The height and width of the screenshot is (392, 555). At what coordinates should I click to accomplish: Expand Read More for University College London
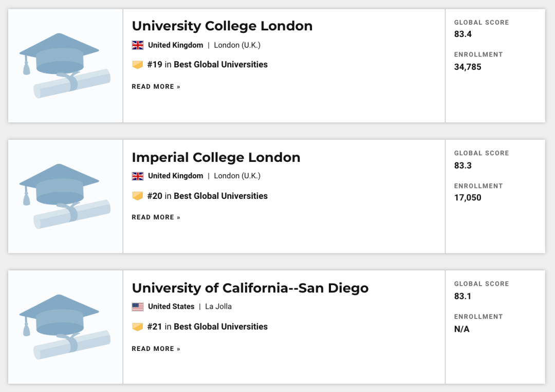click(156, 87)
